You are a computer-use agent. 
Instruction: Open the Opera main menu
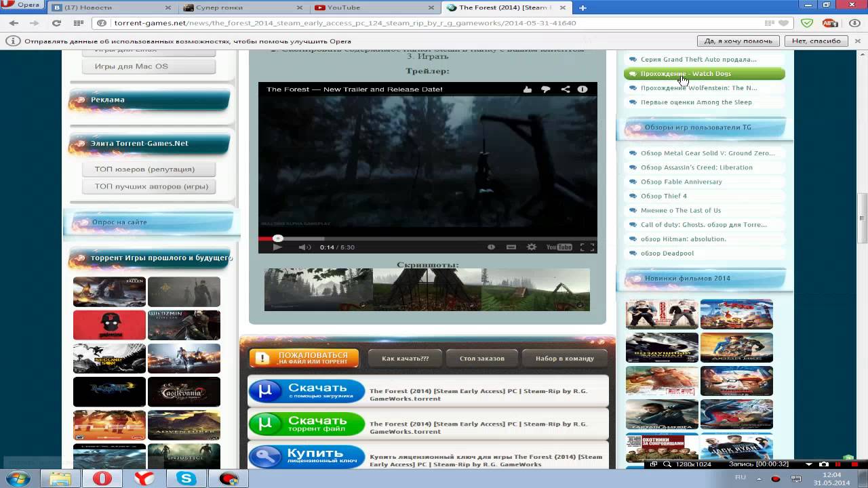point(22,5)
